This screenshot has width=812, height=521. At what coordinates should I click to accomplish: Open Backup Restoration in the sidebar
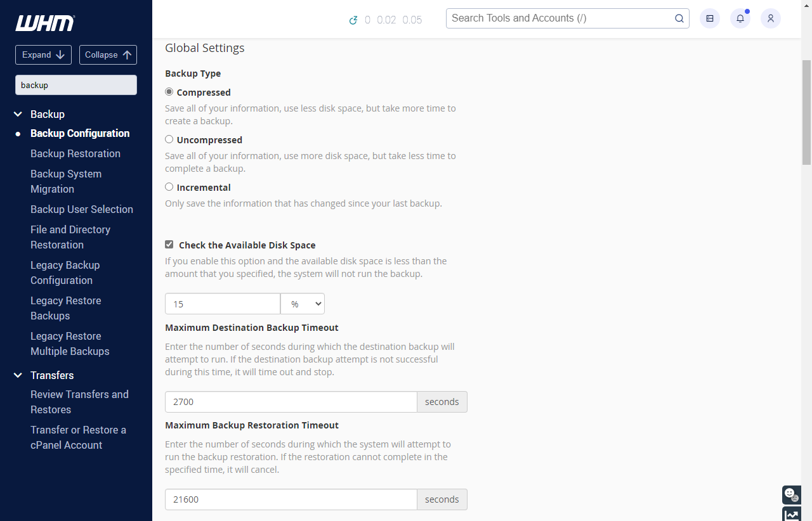75,153
